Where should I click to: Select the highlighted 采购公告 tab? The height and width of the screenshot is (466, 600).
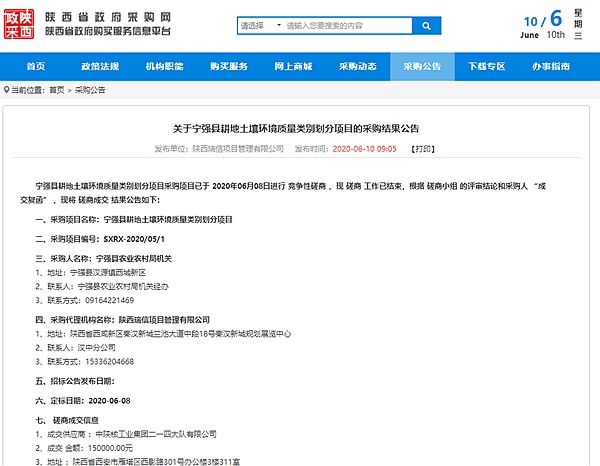[x=422, y=66]
